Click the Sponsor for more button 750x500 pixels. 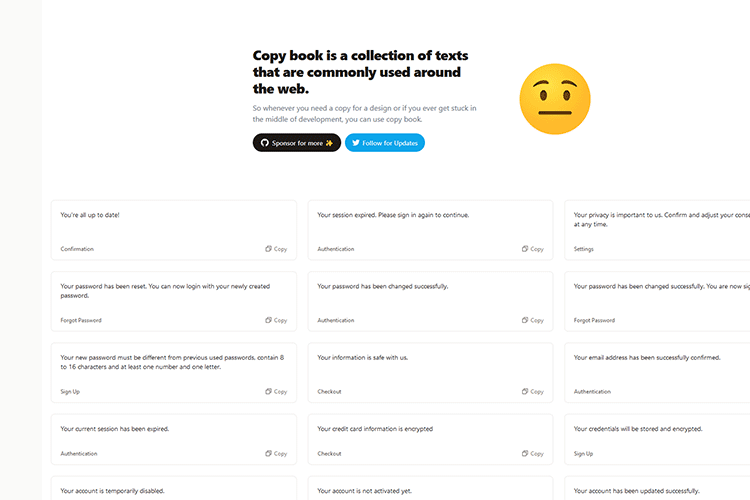[x=297, y=143]
